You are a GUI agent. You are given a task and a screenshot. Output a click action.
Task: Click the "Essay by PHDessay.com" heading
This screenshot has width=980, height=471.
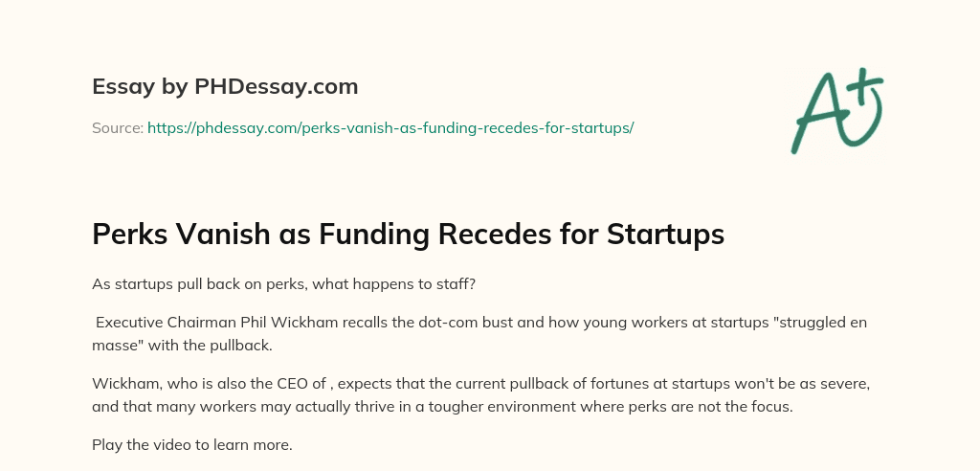click(x=225, y=87)
